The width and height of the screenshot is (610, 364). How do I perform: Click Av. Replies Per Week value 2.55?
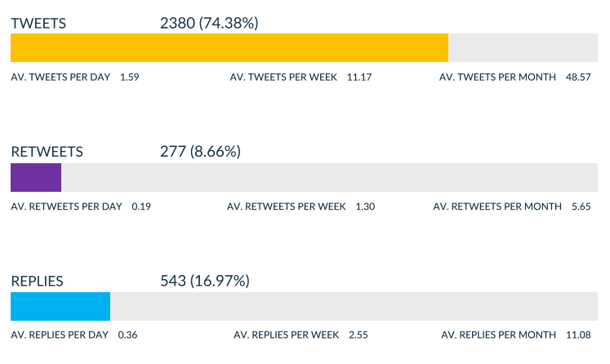click(358, 335)
